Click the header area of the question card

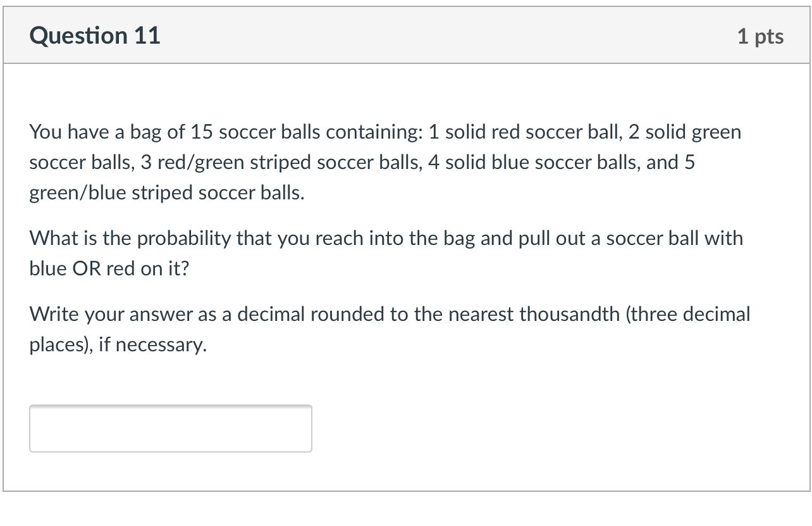[x=405, y=35]
